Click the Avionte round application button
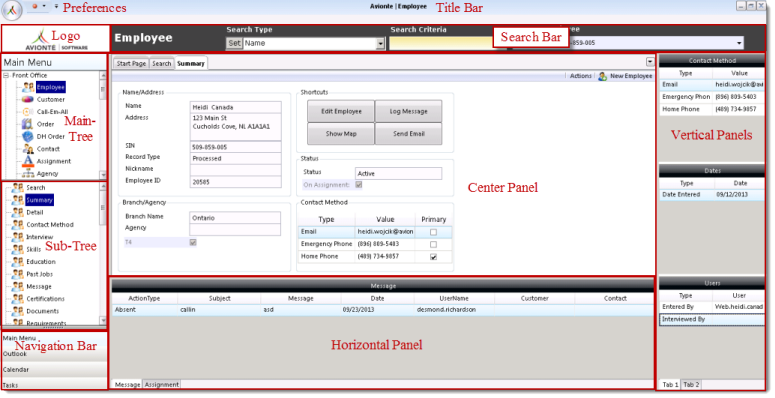This screenshot has width=775, height=398. click(x=11, y=9)
